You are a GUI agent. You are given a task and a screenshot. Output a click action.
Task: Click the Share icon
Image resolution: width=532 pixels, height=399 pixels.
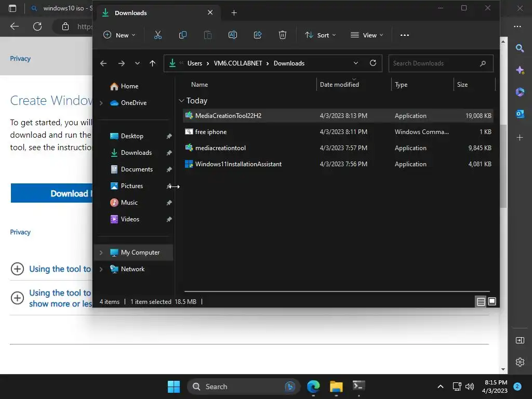[258, 35]
